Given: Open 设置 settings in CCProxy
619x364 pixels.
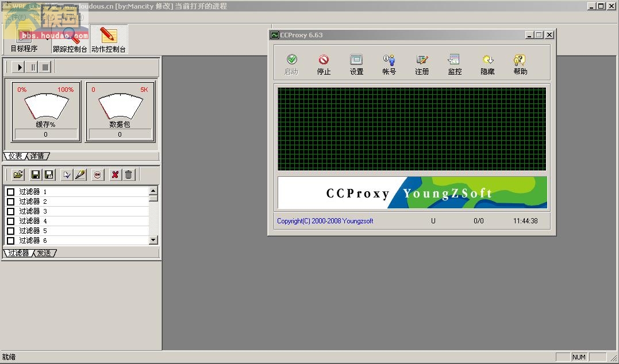Looking at the screenshot, I should pos(356,64).
